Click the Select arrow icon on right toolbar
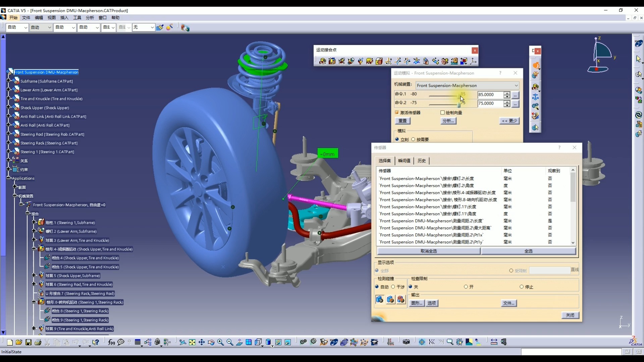Viewport: 644px width, 362px height. click(638, 59)
